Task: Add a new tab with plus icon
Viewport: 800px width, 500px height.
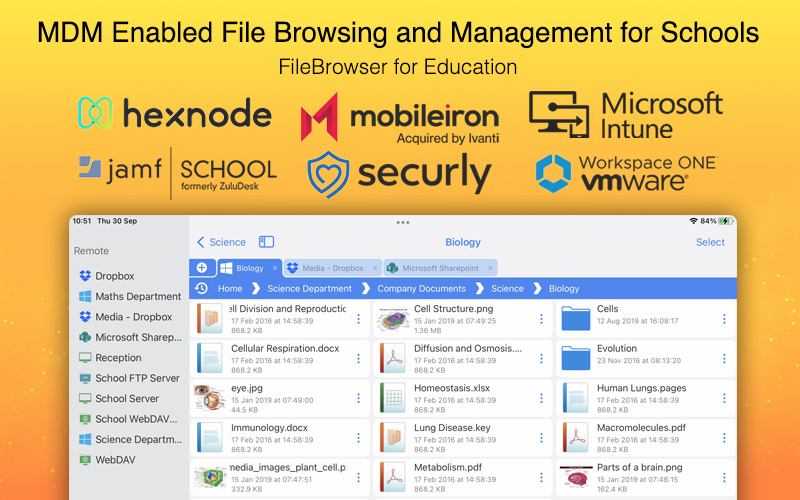Action: click(x=202, y=267)
